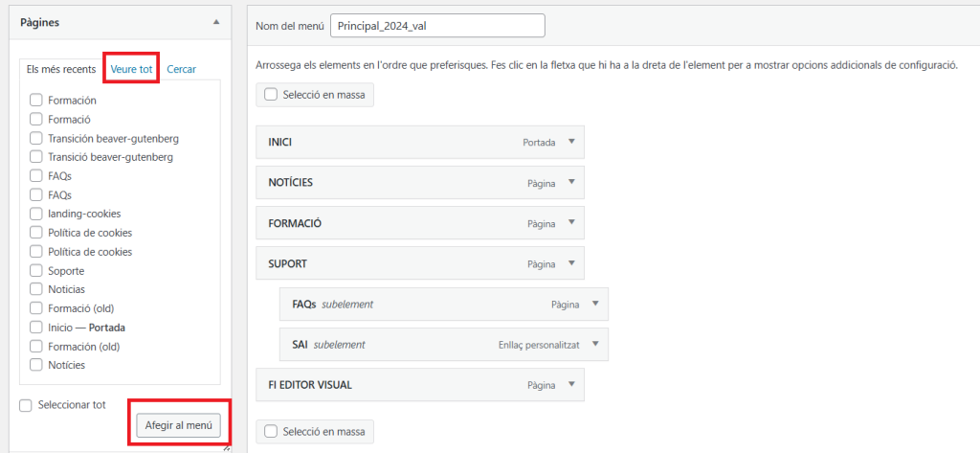Expand SUPORT menu item settings
This screenshot has height=453, width=980.
click(x=571, y=263)
